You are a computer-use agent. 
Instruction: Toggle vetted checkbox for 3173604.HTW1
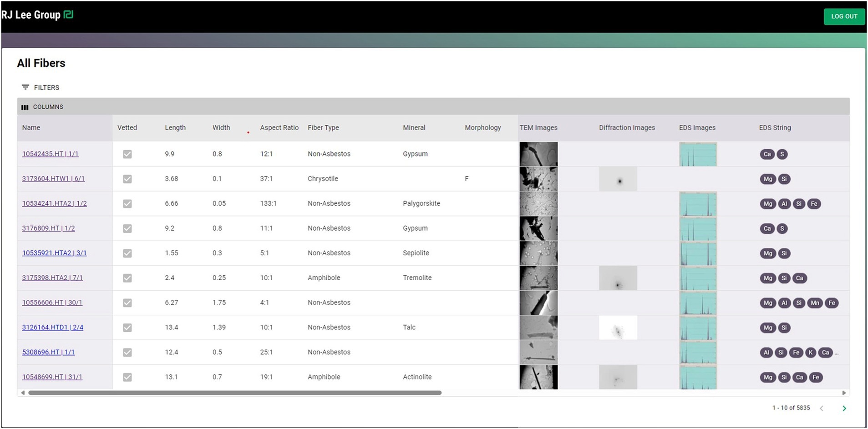(127, 179)
